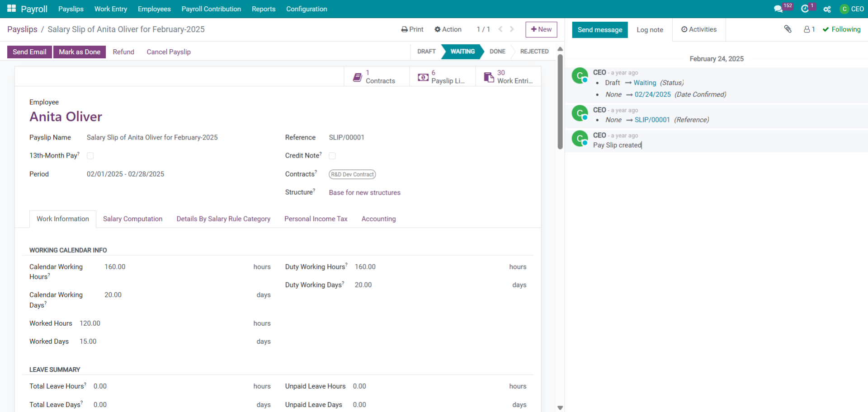This screenshot has height=412, width=868.
Task: Open the apps grid home menu icon
Action: pos(11,9)
